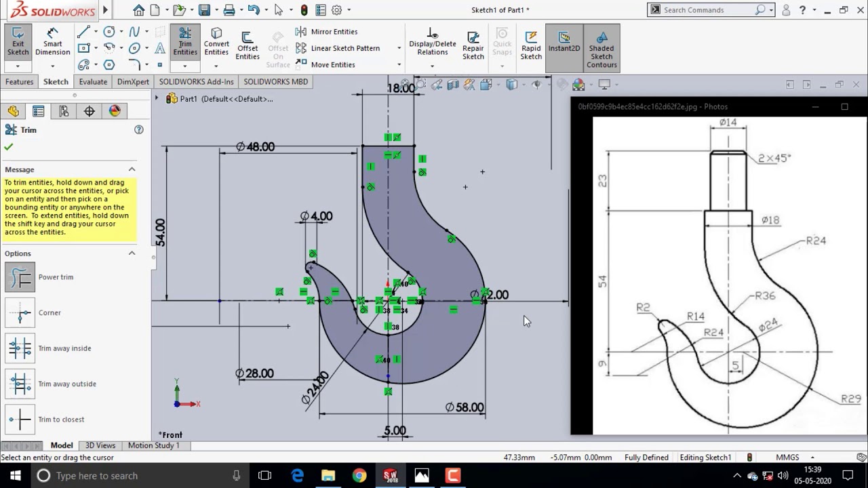Select the Sketch Fillet tool
The width and height of the screenshot is (868, 488).
134,65
